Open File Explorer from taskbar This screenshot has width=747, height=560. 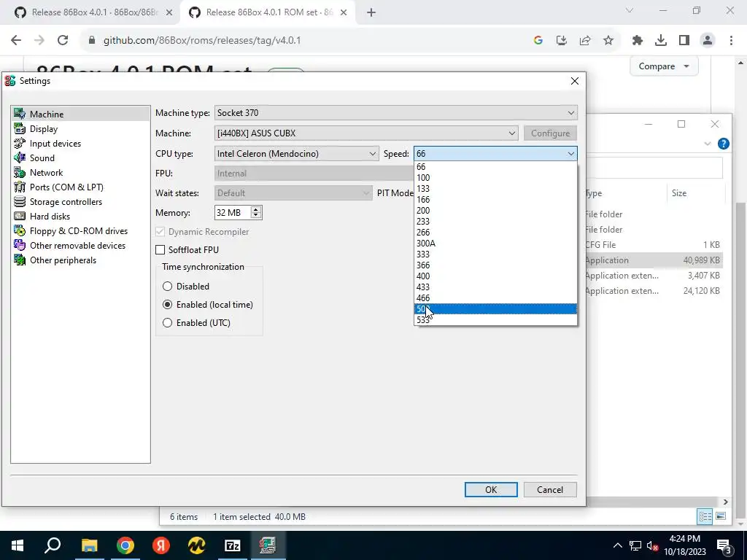[x=89, y=545]
